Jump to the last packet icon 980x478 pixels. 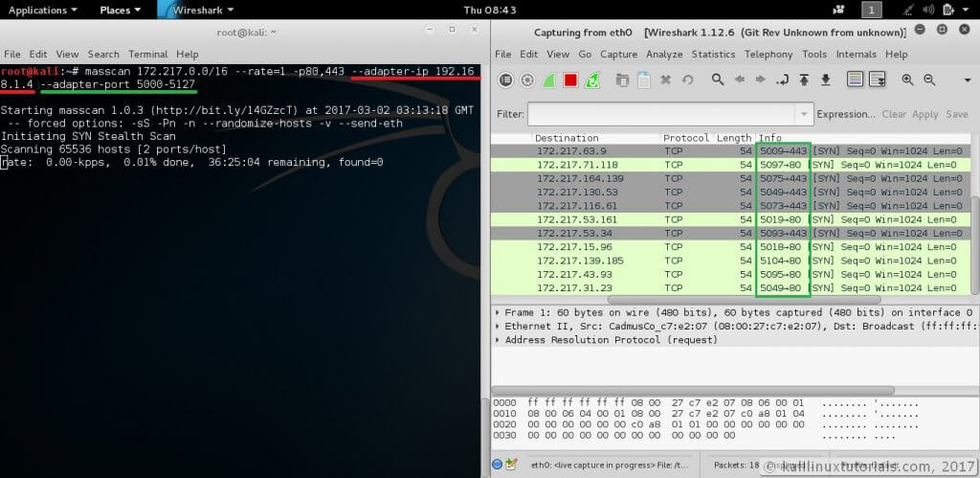click(x=824, y=80)
